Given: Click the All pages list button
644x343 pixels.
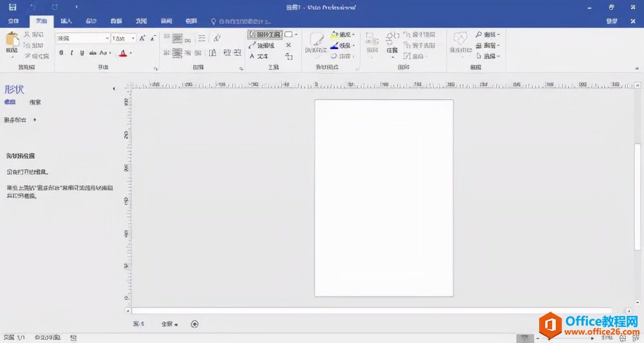Looking at the screenshot, I should tap(169, 324).
